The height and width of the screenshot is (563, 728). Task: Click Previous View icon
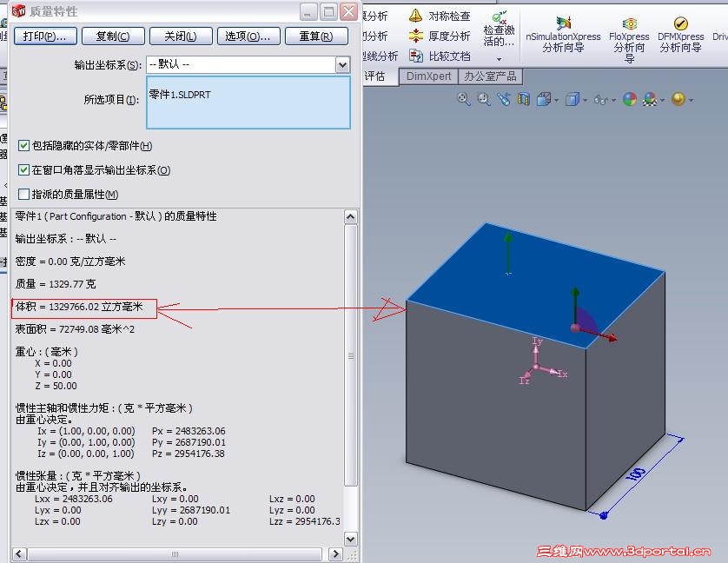tap(504, 99)
